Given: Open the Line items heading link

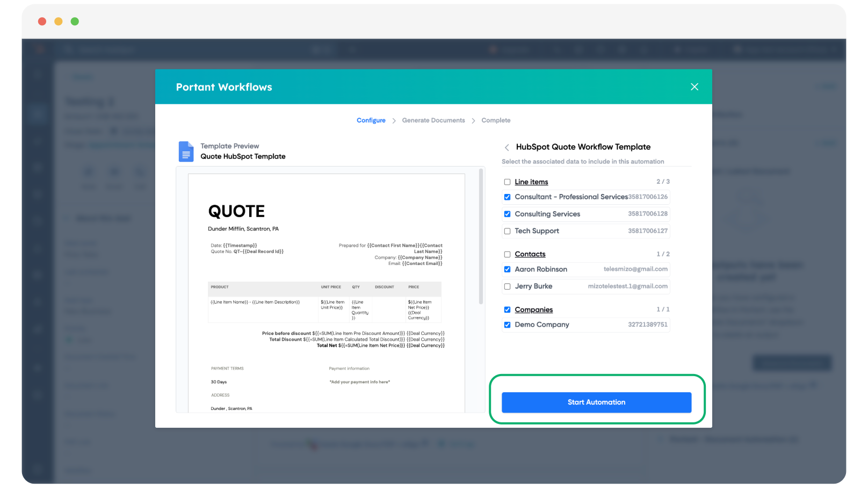Looking at the screenshot, I should (x=531, y=182).
